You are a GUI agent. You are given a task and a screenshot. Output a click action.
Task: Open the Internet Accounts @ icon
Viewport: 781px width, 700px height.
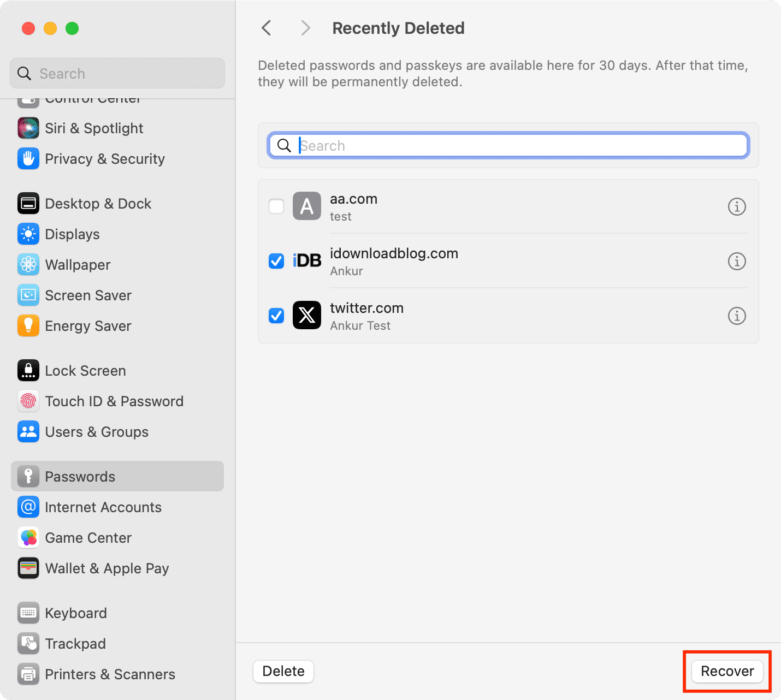pyautogui.click(x=28, y=507)
